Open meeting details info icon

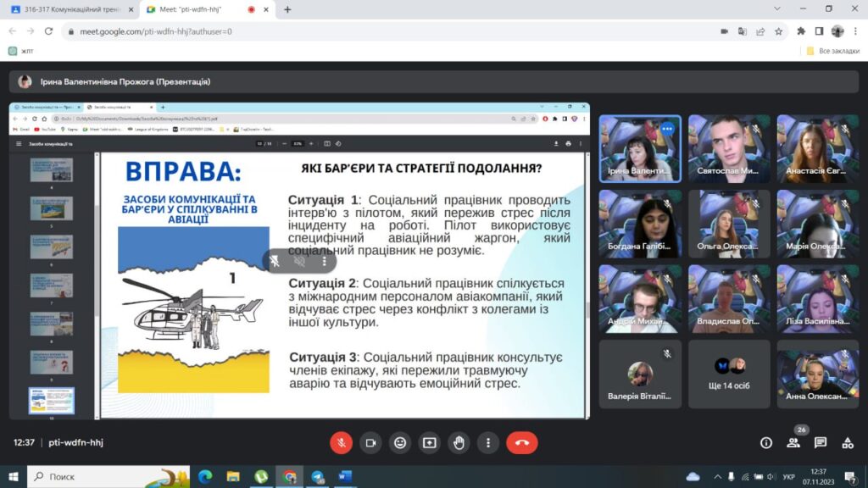[766, 442]
